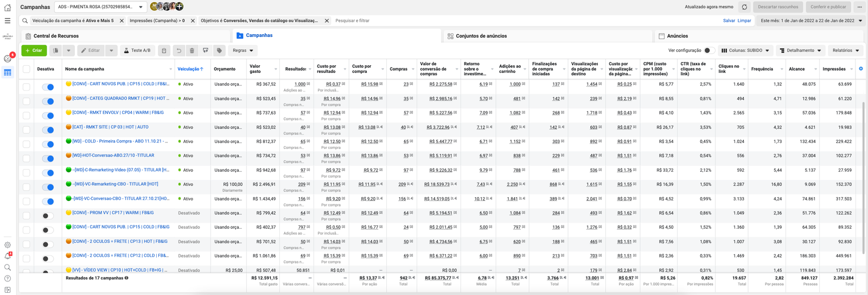Click the duplicate copy icon beside Criar
Screen dimensions: 868x295
pos(55,51)
